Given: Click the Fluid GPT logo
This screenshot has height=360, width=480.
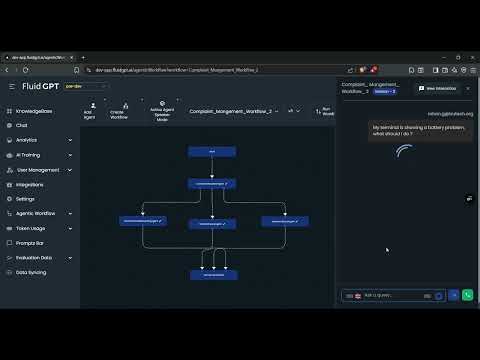Looking at the screenshot, I should pos(40,86).
